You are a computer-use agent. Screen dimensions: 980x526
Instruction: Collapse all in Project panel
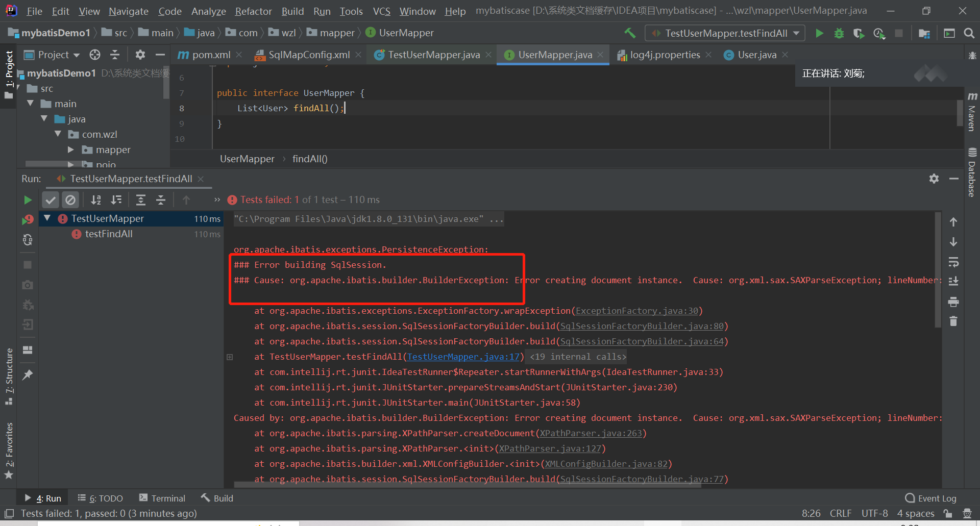pyautogui.click(x=115, y=55)
